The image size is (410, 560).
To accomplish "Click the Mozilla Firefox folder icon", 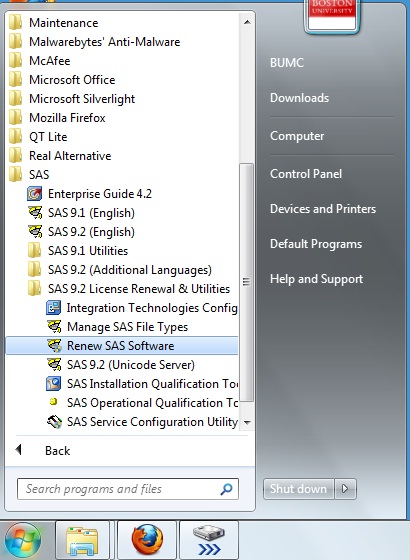I will 15,118.
